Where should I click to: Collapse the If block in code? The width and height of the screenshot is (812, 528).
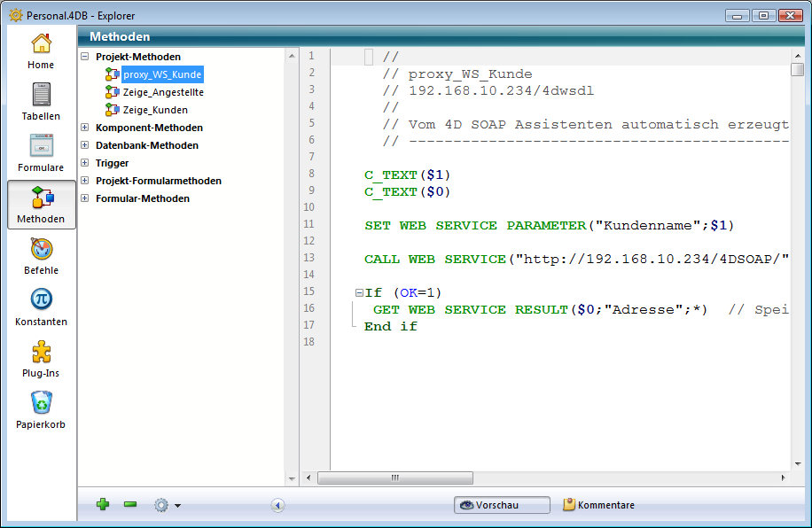[359, 292]
